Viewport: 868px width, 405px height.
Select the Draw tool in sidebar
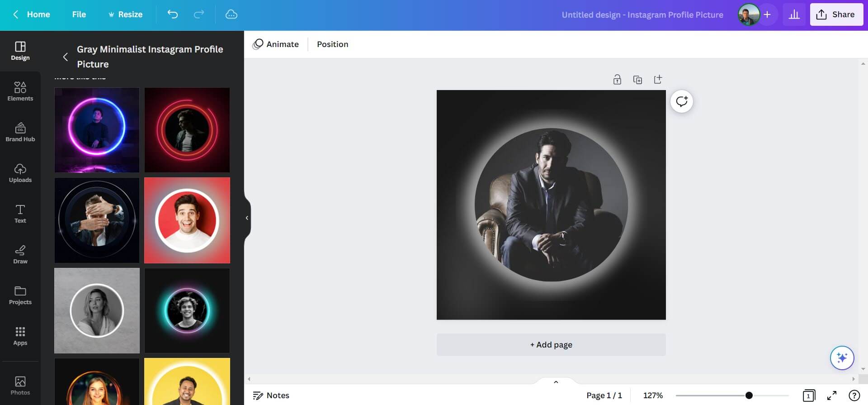coord(20,254)
